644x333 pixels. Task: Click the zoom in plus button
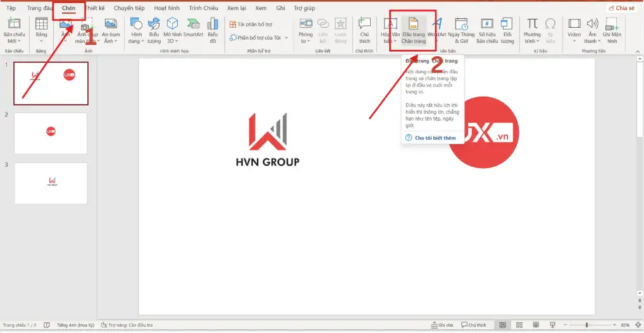click(614, 325)
